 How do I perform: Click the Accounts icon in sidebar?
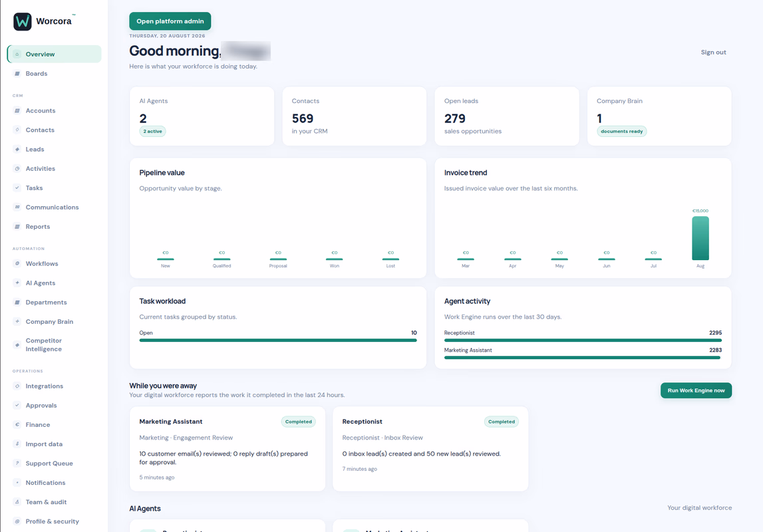(x=17, y=110)
